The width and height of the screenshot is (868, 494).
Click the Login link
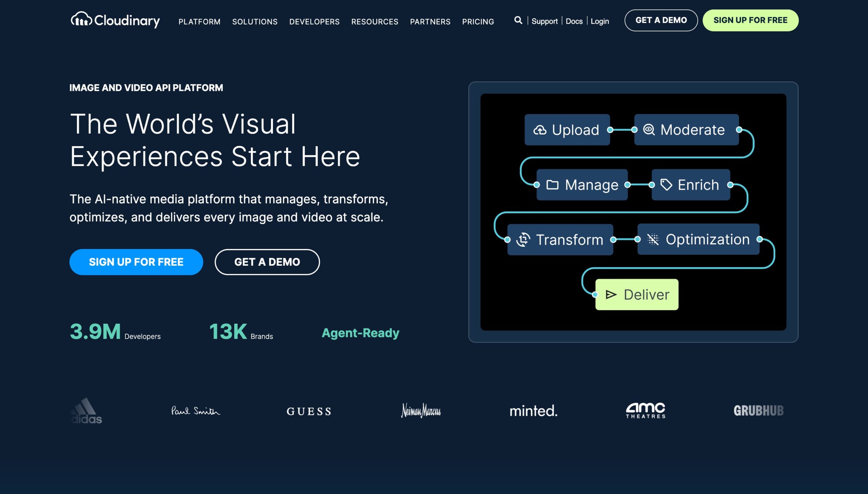pyautogui.click(x=600, y=21)
